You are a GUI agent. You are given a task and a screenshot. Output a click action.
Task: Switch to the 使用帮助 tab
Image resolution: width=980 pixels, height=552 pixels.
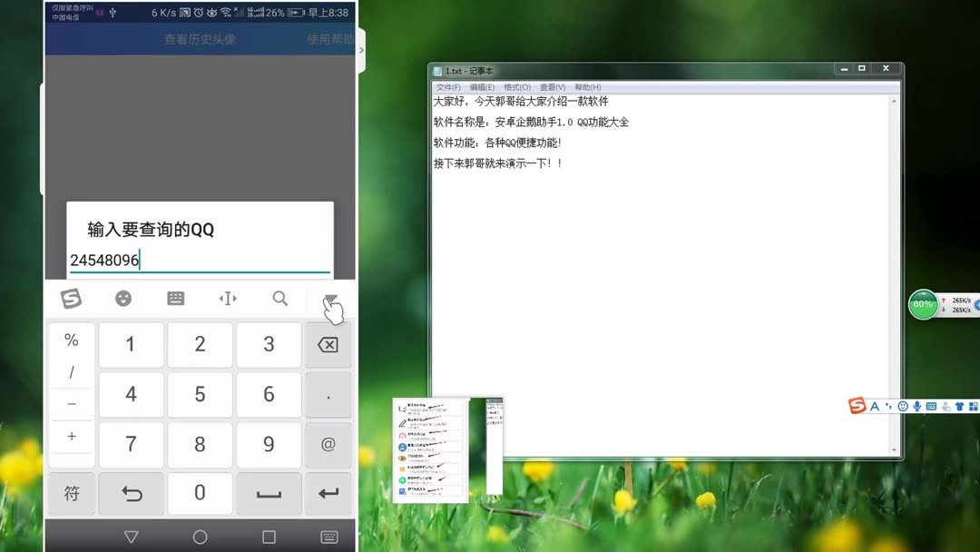(329, 40)
